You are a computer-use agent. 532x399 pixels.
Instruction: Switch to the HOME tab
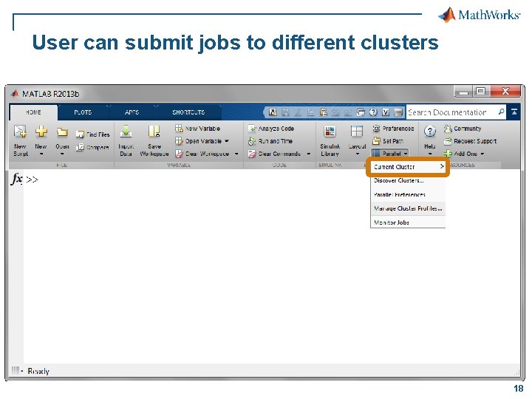click(33, 112)
